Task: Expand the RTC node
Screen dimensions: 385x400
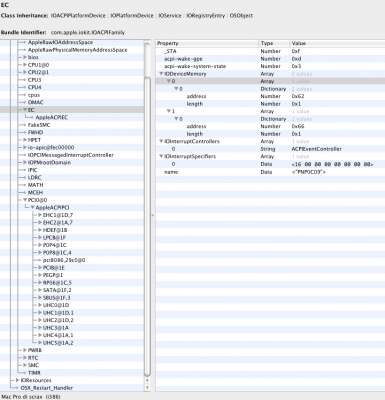Action: (25, 358)
